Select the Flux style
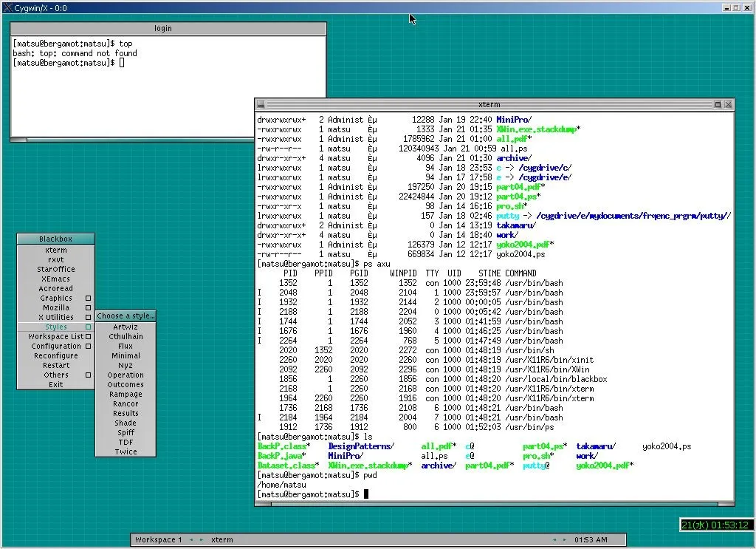 (x=126, y=347)
